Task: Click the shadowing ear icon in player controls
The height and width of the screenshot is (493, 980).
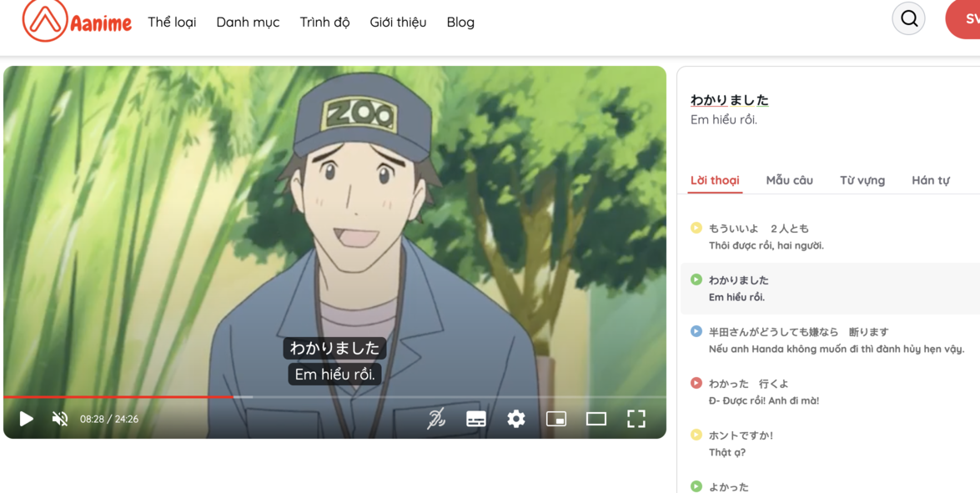Action: pyautogui.click(x=435, y=418)
